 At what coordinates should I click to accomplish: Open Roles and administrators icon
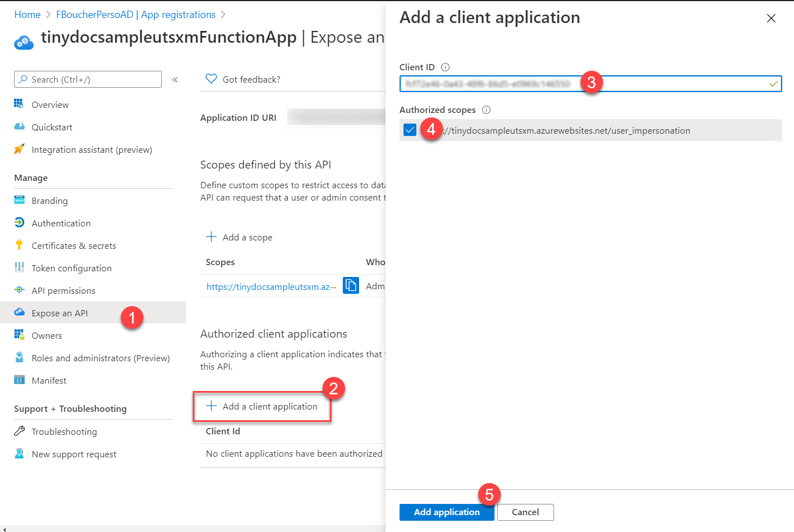click(x=19, y=357)
